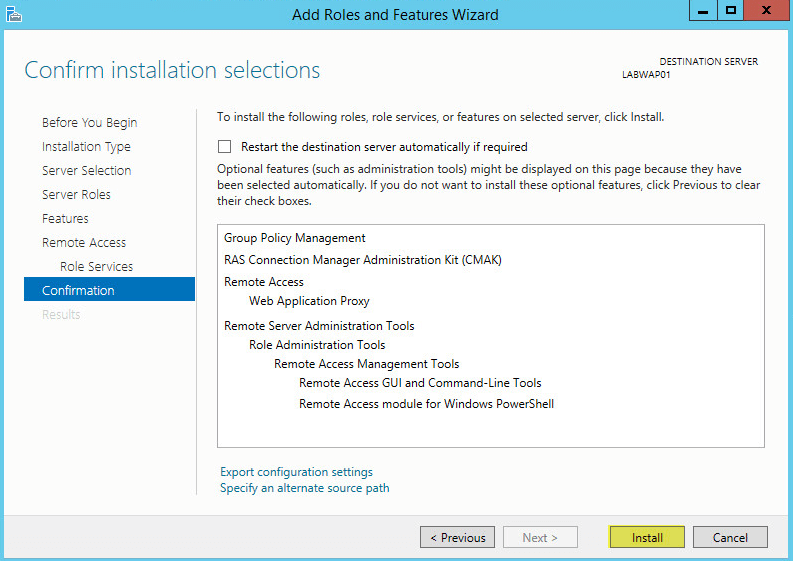This screenshot has height=561, width=793.
Task: Click the Install button
Action: (x=647, y=537)
